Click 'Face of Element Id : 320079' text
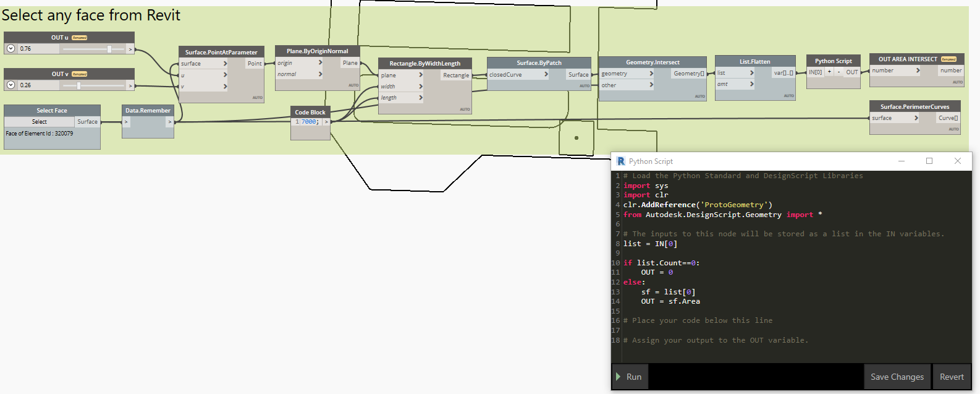The image size is (980, 394). pos(40,133)
